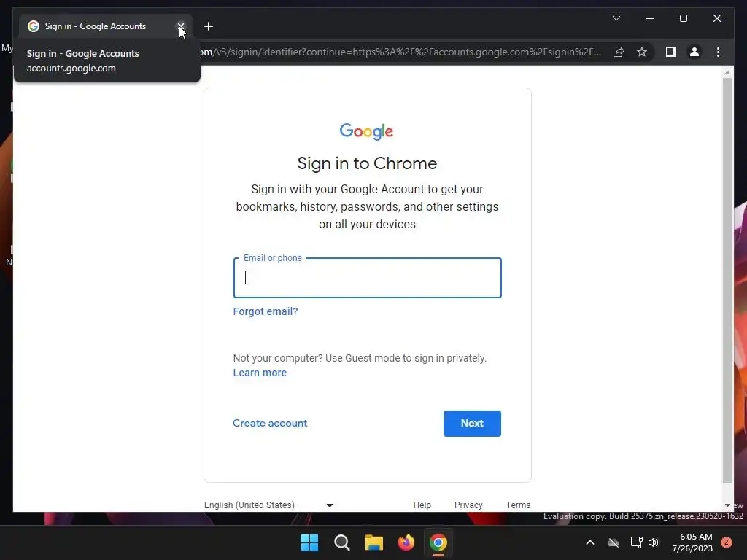This screenshot has height=560, width=747.
Task: Open the Chrome profile avatar menu
Action: (694, 52)
